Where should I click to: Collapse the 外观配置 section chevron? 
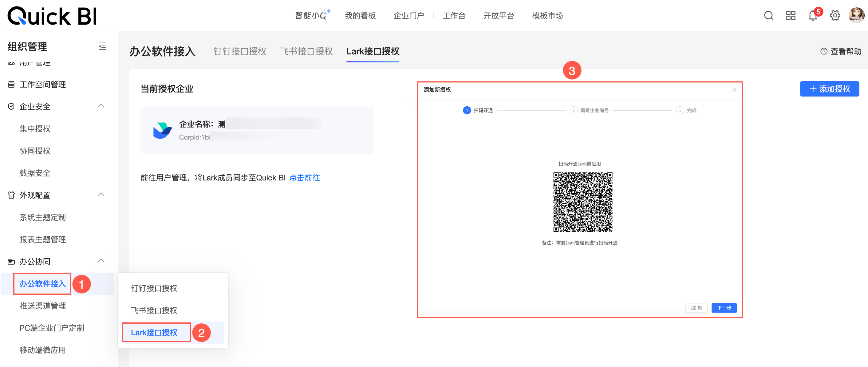[101, 195]
